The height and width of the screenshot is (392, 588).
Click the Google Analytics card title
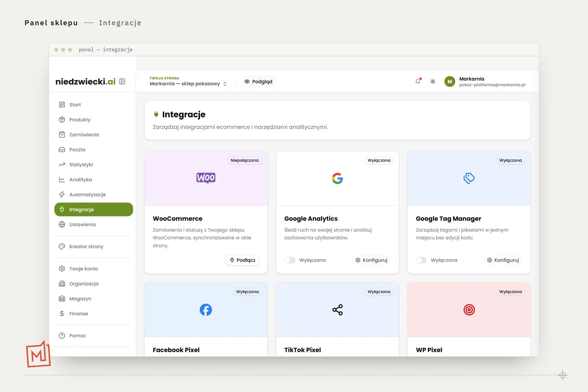pyautogui.click(x=311, y=219)
